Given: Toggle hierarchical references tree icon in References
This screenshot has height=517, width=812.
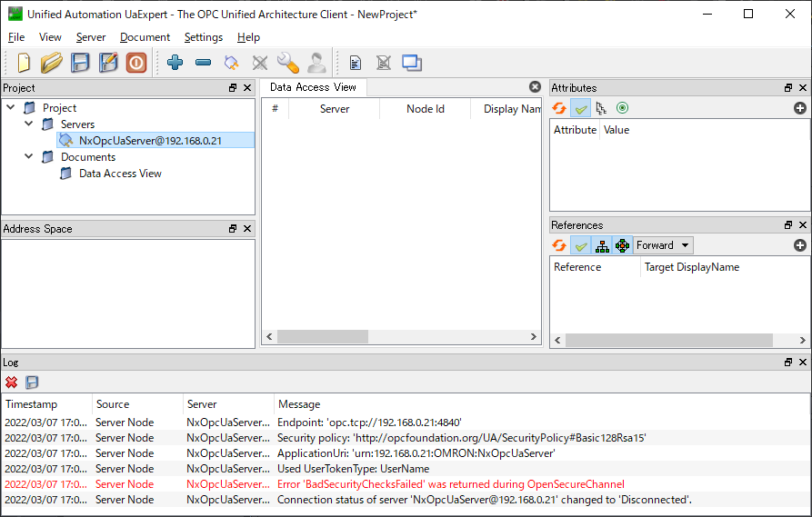Looking at the screenshot, I should pos(602,245).
